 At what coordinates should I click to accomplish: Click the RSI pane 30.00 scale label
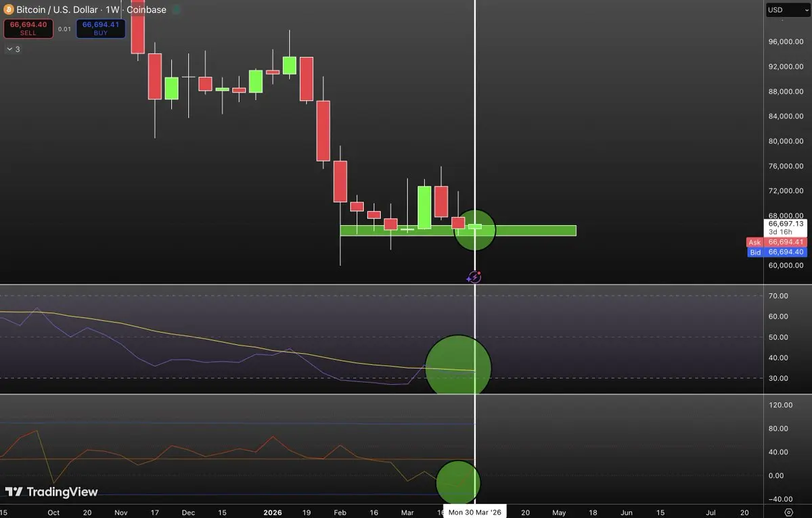pos(779,379)
